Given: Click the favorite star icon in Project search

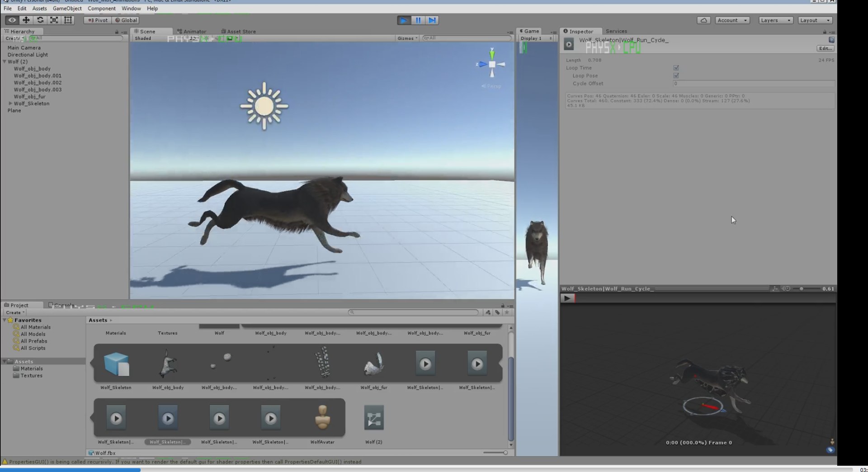Looking at the screenshot, I should tap(507, 312).
